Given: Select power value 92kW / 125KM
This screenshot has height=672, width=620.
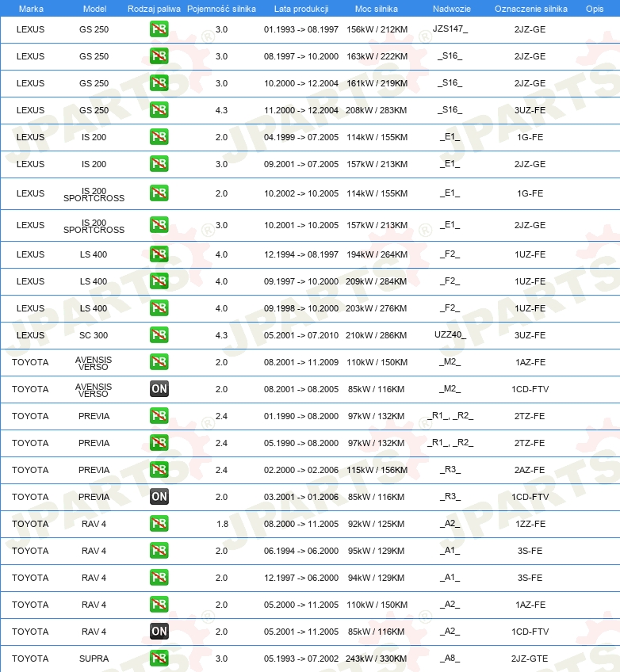Looking at the screenshot, I should 376,524.
